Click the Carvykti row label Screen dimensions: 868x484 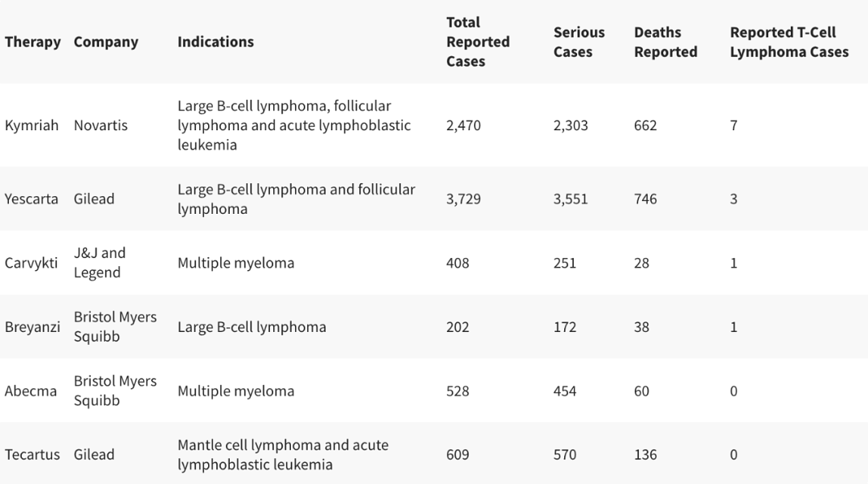coord(31,263)
